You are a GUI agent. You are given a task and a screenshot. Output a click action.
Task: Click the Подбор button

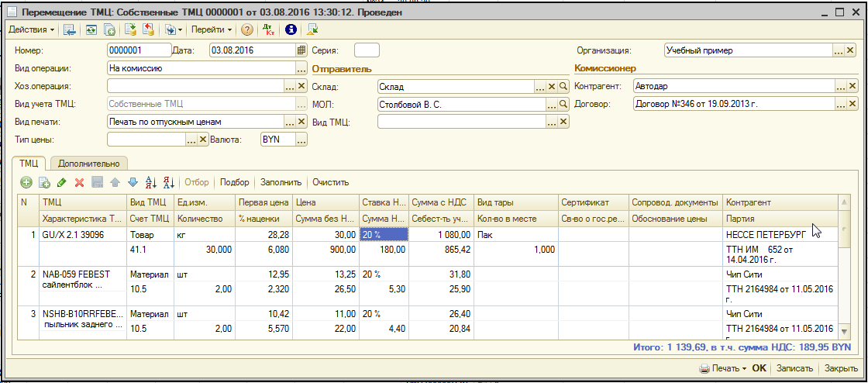coord(235,182)
